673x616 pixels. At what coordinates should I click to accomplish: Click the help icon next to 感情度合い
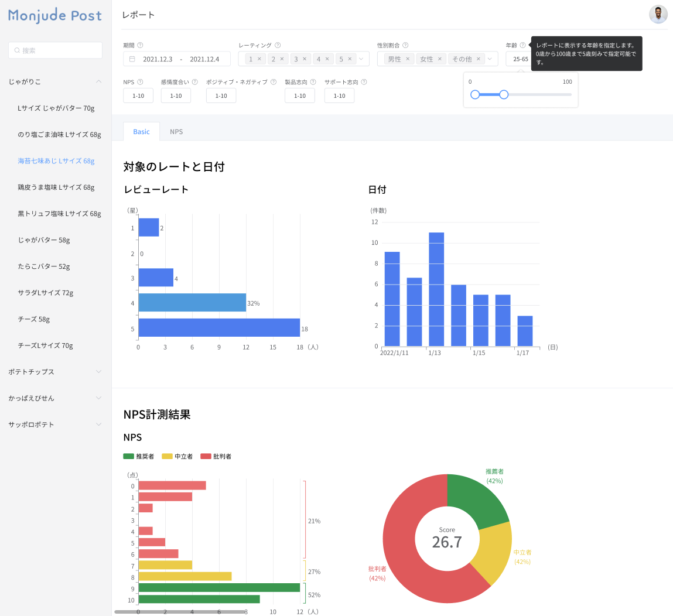(194, 82)
